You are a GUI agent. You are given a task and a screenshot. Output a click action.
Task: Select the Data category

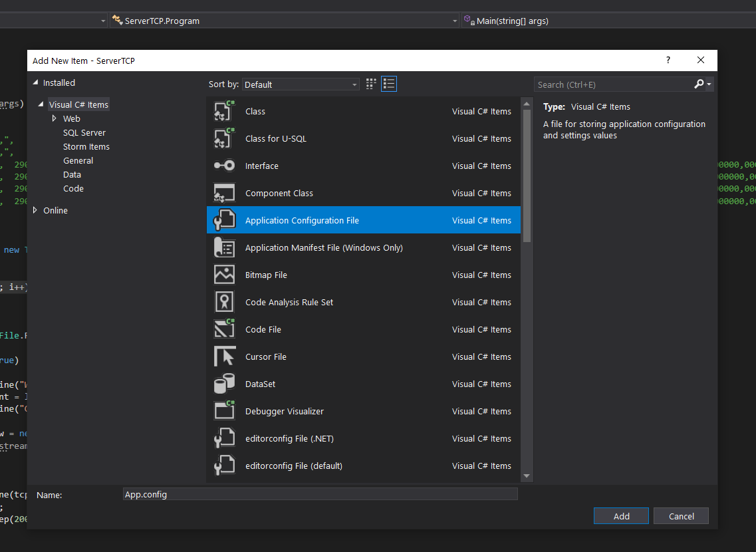(72, 174)
